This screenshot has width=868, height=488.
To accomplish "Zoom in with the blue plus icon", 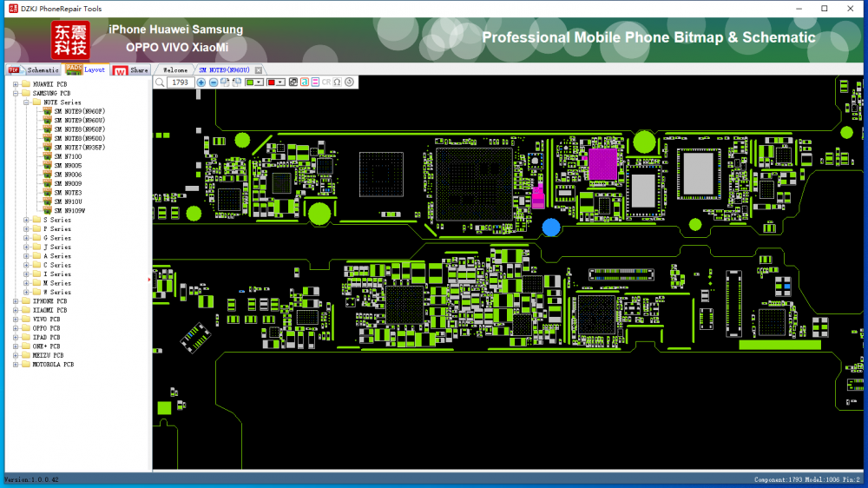I will point(201,82).
